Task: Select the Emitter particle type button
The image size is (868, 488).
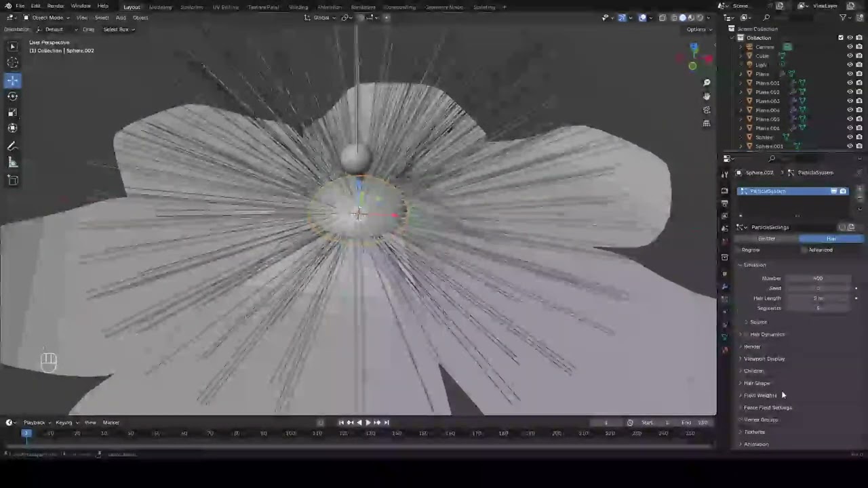Action: tap(767, 239)
